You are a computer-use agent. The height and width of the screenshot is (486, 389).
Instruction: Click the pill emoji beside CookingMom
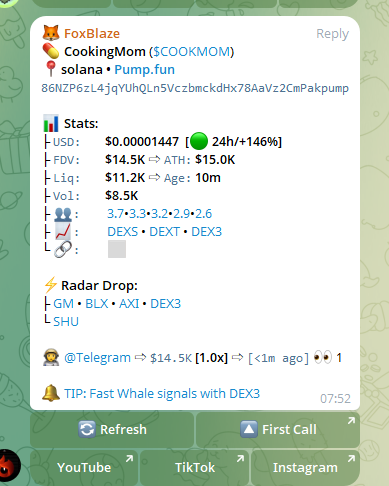(x=51, y=51)
